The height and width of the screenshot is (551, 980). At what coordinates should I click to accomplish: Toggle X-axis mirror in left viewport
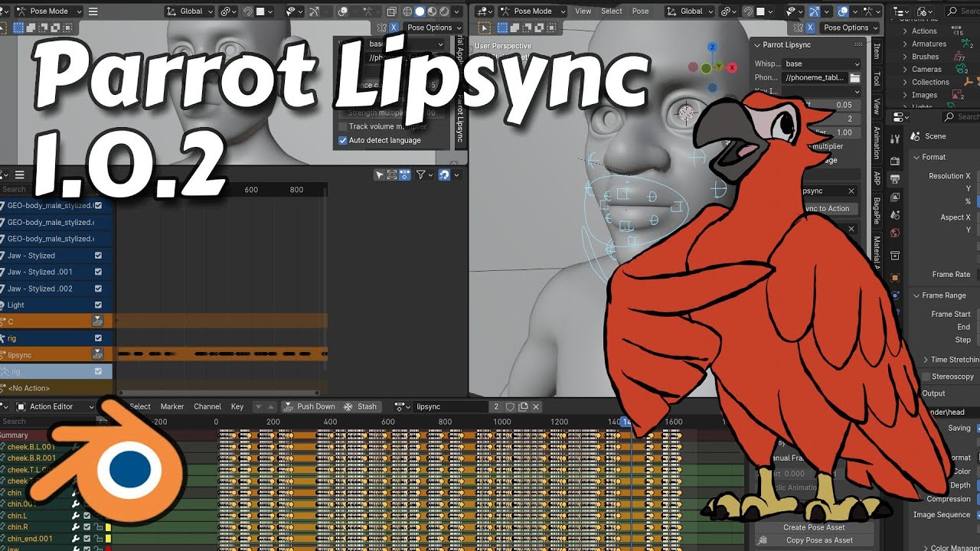click(x=394, y=28)
